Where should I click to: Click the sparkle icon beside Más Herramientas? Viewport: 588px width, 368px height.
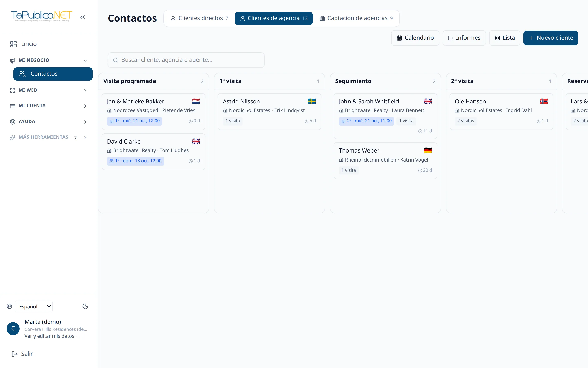pyautogui.click(x=13, y=138)
